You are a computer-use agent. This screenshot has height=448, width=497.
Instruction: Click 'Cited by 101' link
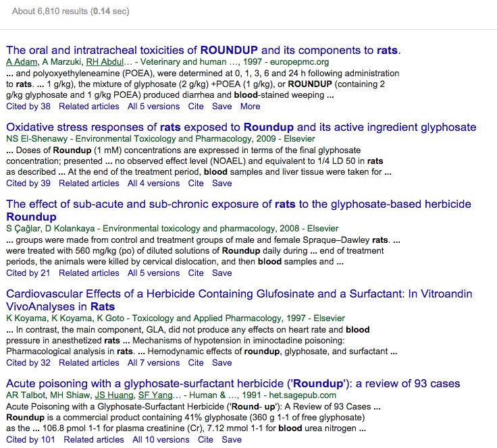coord(30,439)
